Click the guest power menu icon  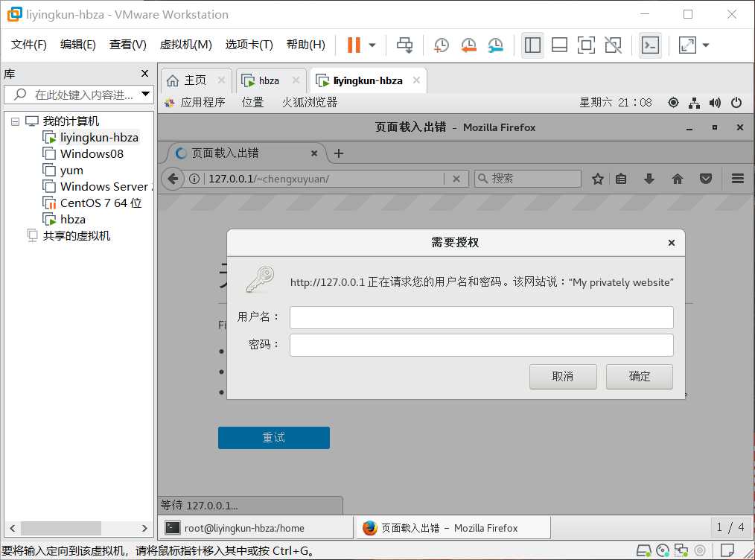(736, 103)
